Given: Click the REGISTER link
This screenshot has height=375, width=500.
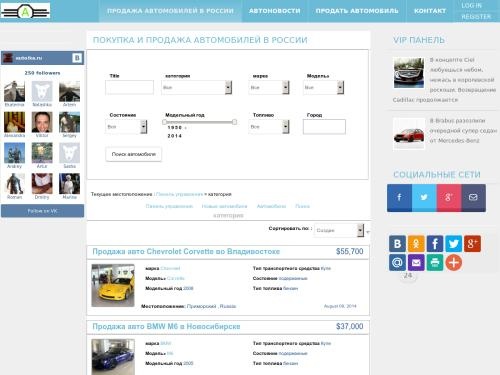Looking at the screenshot, I should coord(476,17).
